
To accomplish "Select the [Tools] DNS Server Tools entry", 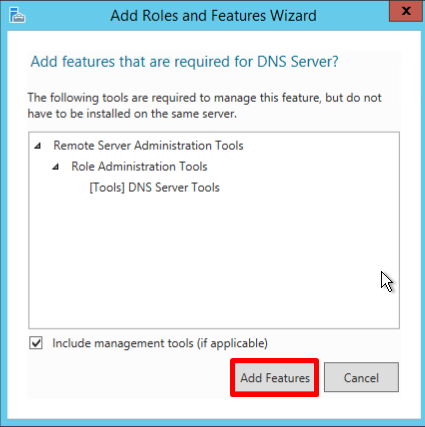I will (154, 188).
